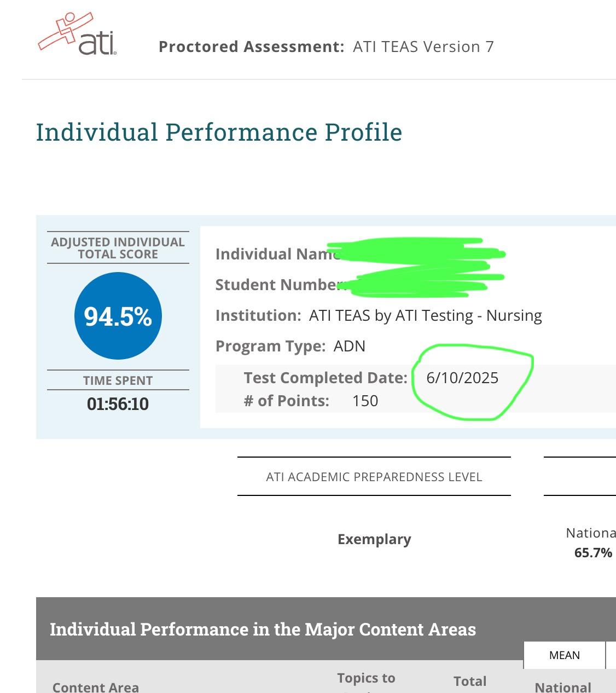Click the number of points value 150
This screenshot has width=616, height=693.
coord(365,401)
